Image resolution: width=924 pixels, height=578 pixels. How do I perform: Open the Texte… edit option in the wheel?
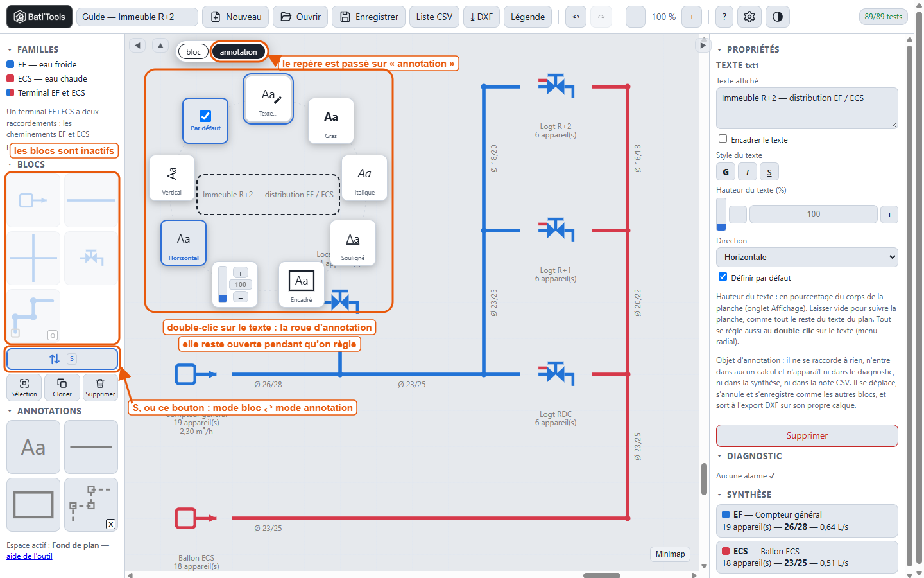(268, 98)
